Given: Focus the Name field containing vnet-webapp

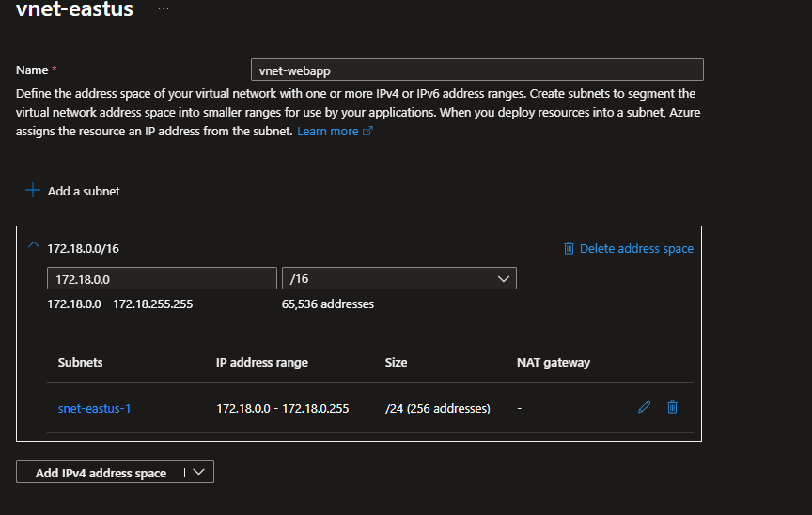Looking at the screenshot, I should (476, 70).
